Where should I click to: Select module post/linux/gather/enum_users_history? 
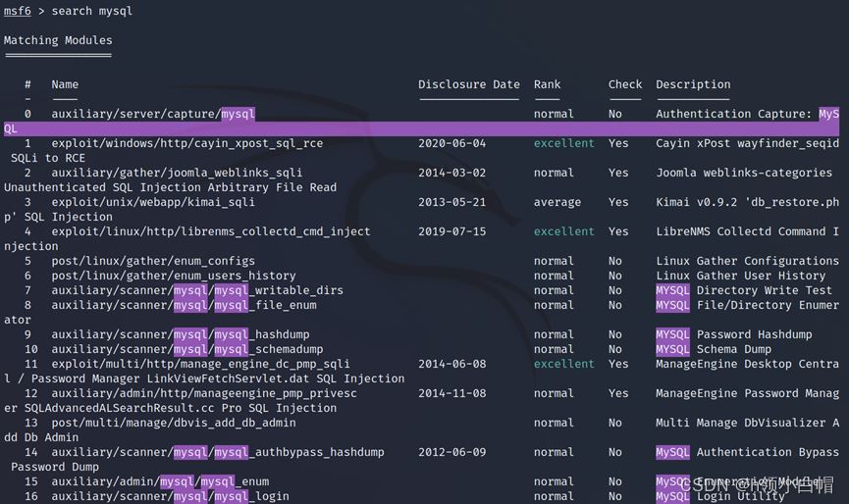tap(174, 276)
